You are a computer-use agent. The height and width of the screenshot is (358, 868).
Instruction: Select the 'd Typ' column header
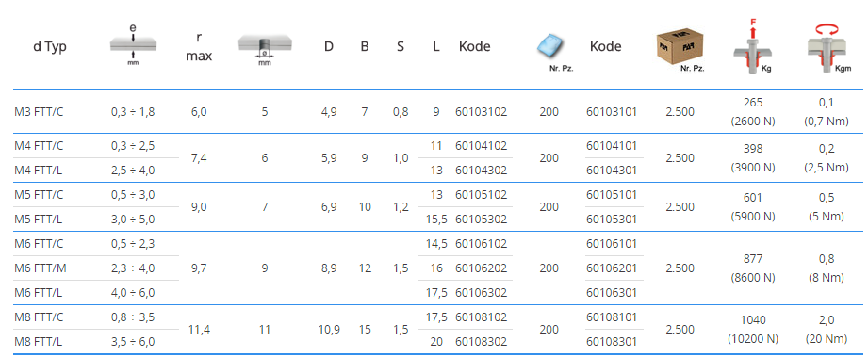point(50,46)
